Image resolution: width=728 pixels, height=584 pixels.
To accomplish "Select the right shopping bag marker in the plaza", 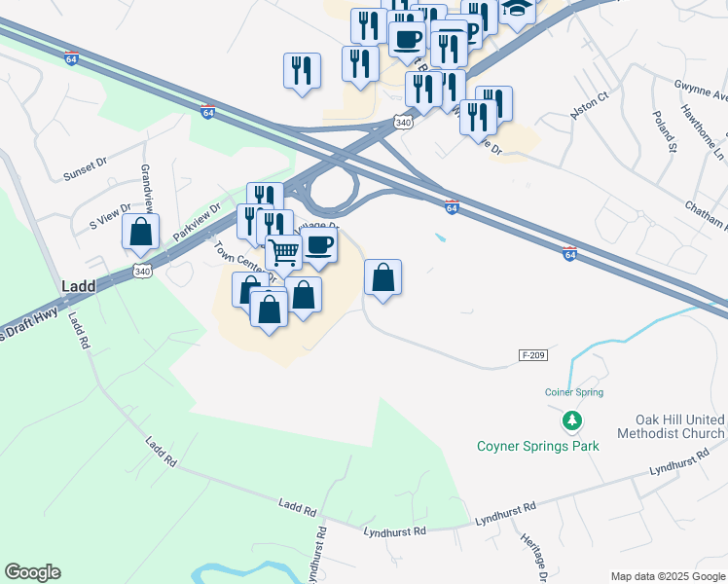I will (304, 296).
